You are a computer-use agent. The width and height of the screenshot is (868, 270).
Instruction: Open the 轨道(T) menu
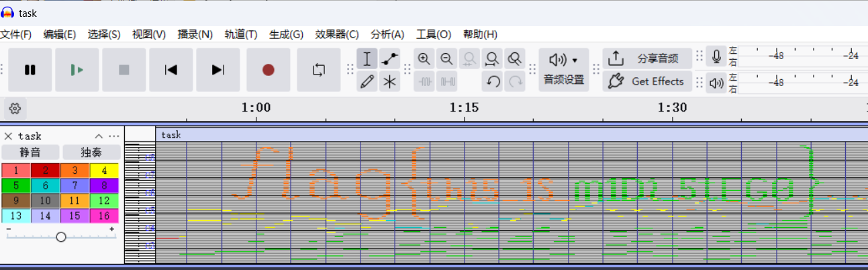tap(241, 34)
